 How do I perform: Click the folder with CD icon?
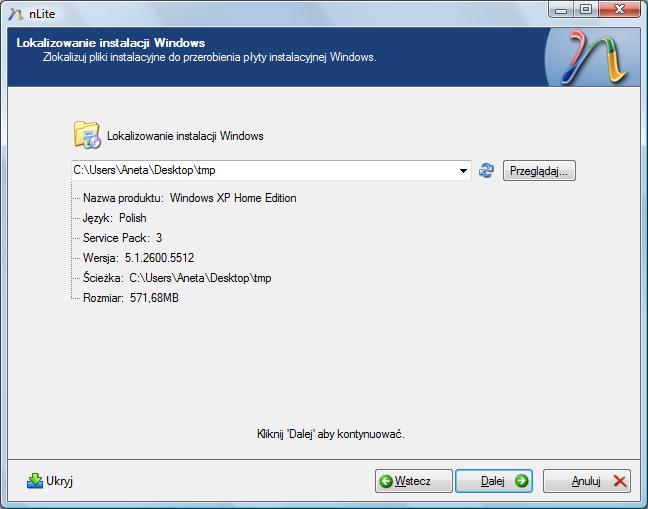[x=87, y=135]
